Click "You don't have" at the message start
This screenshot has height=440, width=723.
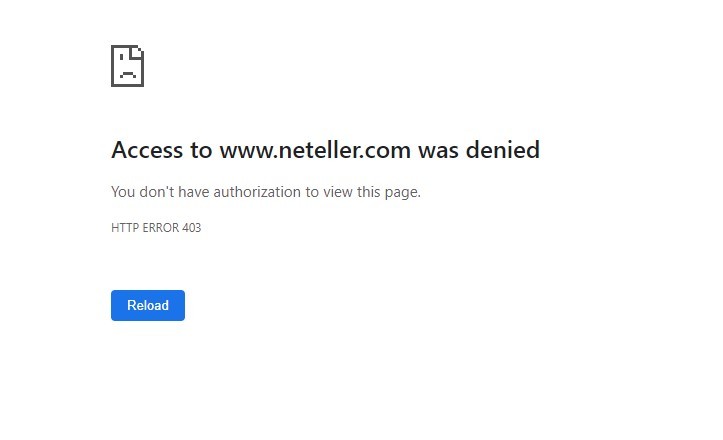[x=160, y=192]
